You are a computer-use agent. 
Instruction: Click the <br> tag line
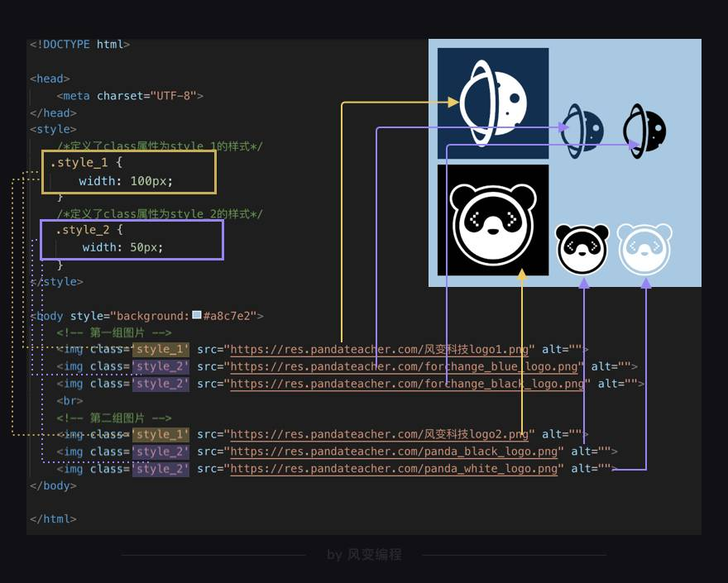[69, 400]
